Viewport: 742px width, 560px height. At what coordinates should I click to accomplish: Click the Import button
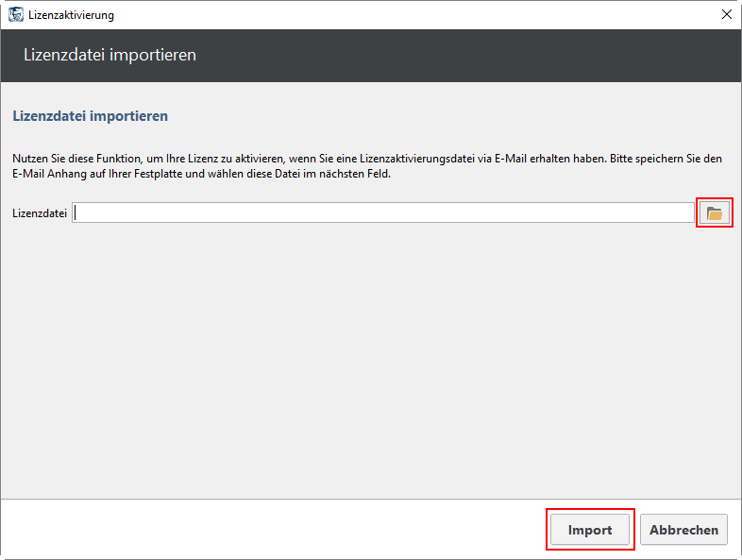coord(590,529)
